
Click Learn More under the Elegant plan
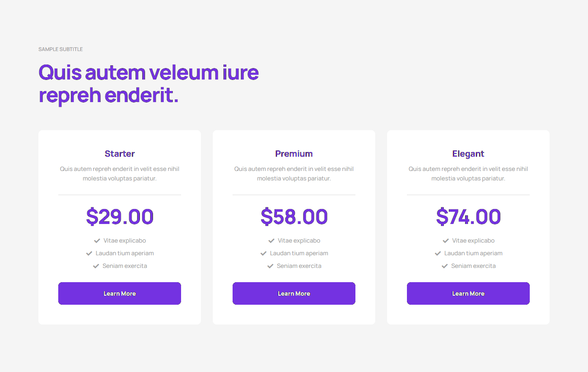(x=468, y=293)
